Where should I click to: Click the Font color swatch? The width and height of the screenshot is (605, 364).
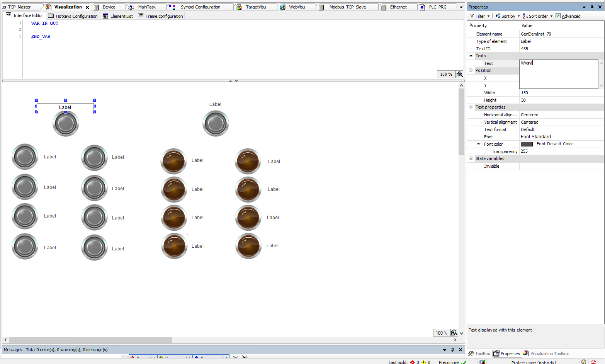click(x=527, y=144)
